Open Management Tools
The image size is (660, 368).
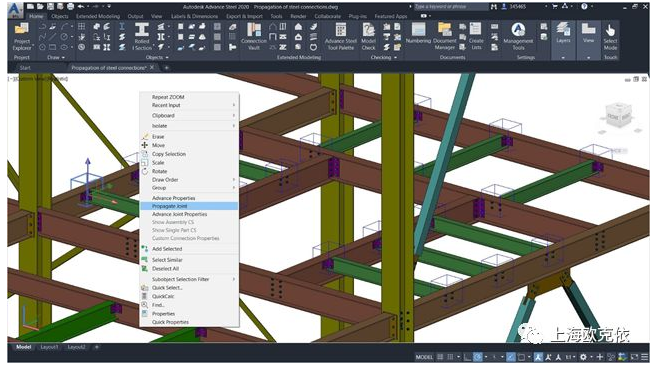pyautogui.click(x=518, y=37)
